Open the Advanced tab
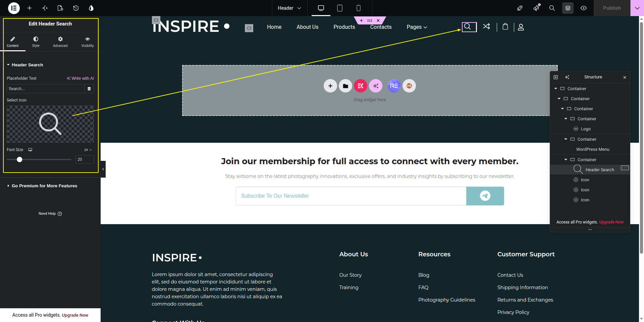 (x=60, y=42)
